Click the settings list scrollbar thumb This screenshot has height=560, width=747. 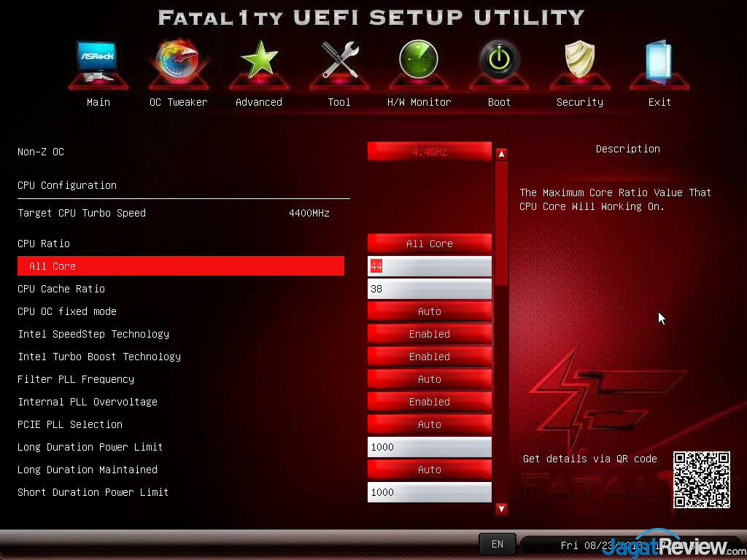tap(501, 222)
